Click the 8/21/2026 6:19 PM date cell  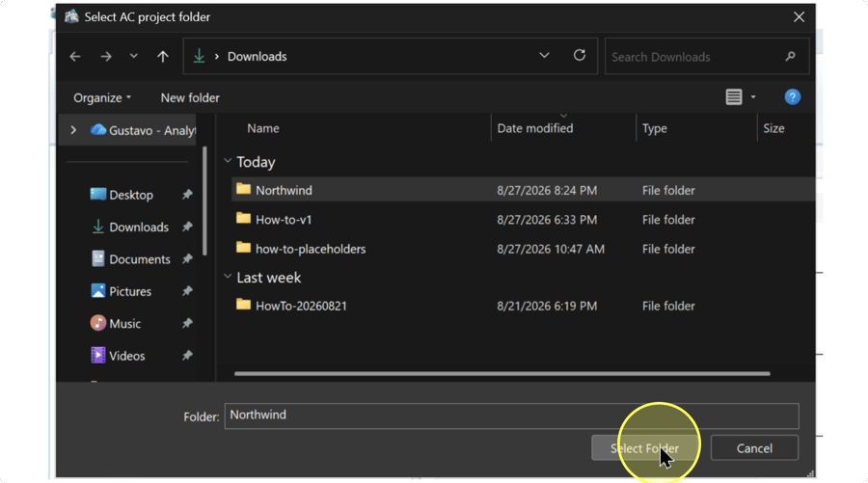tap(547, 306)
